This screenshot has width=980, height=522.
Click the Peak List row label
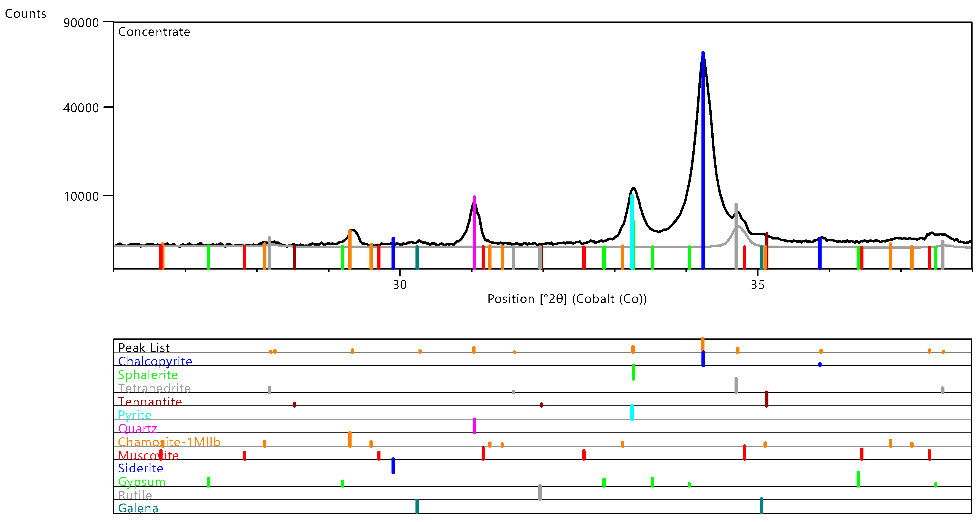coord(144,347)
